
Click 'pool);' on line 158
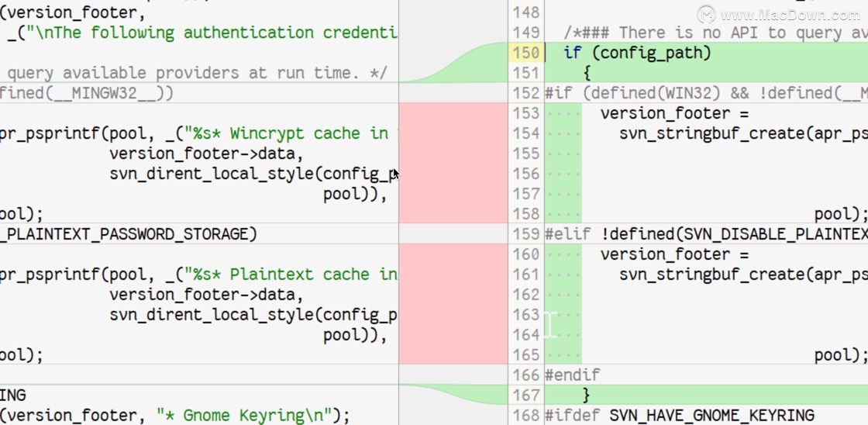coord(841,215)
